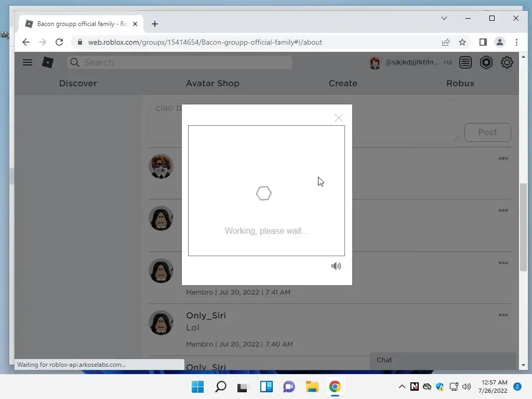Open options for first wall post
The width and height of the screenshot is (532, 399).
[503, 158]
